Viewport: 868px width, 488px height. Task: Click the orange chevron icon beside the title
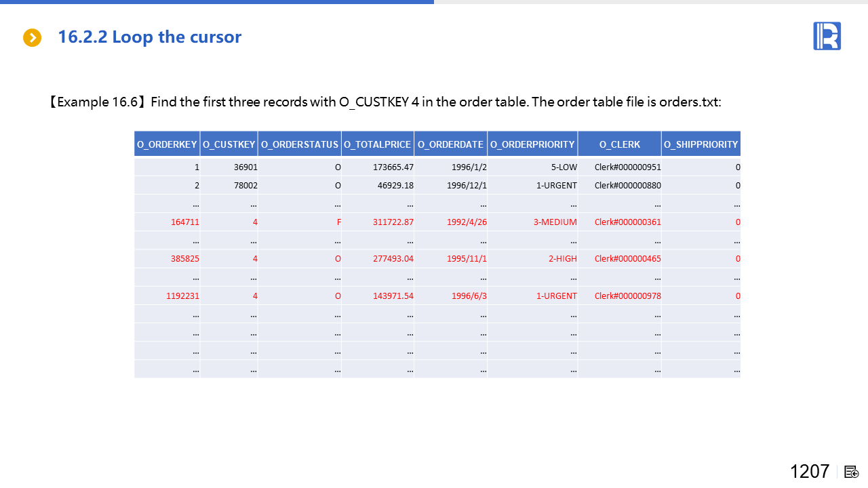(32, 38)
